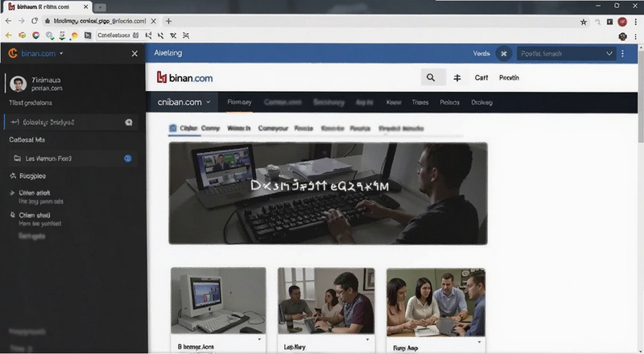The width and height of the screenshot is (644, 354).
Task: Click the red profile avatar in browser toolbar
Action: [622, 22]
